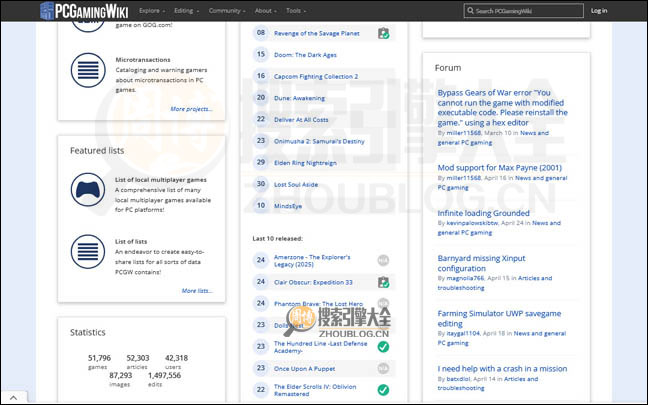
Task: Click the Featured lists heading
Action: click(97, 150)
